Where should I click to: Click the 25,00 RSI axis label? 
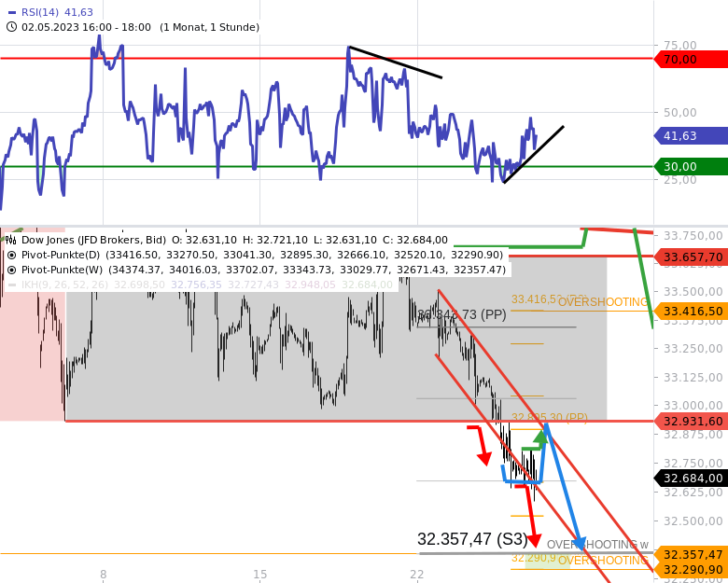click(680, 180)
